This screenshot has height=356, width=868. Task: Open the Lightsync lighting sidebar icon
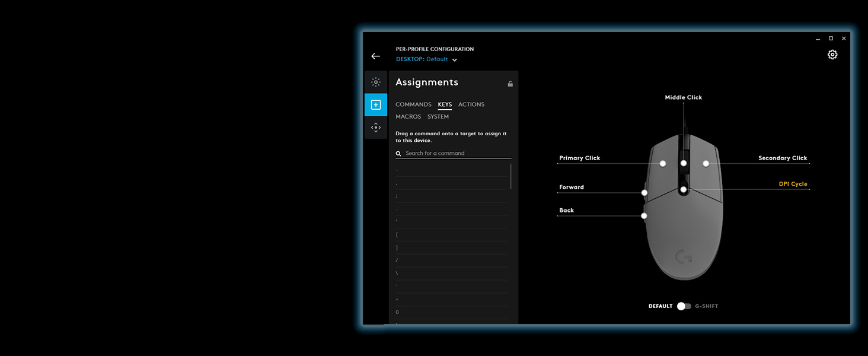coord(375,82)
